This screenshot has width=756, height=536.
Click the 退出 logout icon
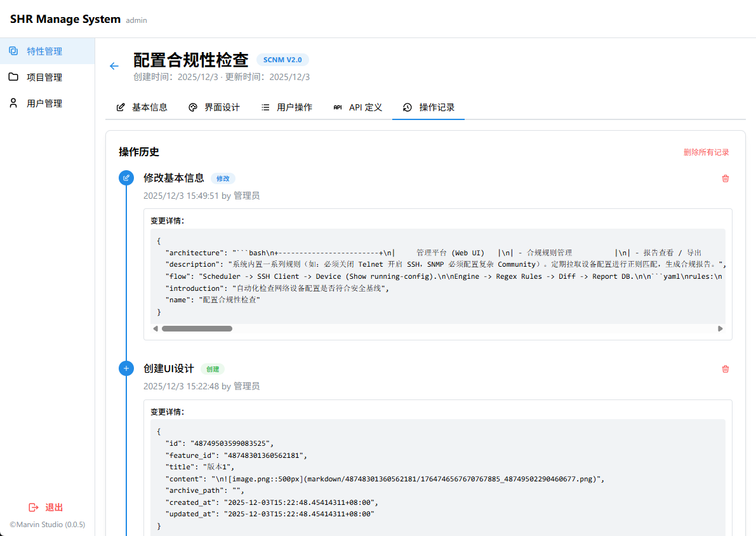point(34,507)
